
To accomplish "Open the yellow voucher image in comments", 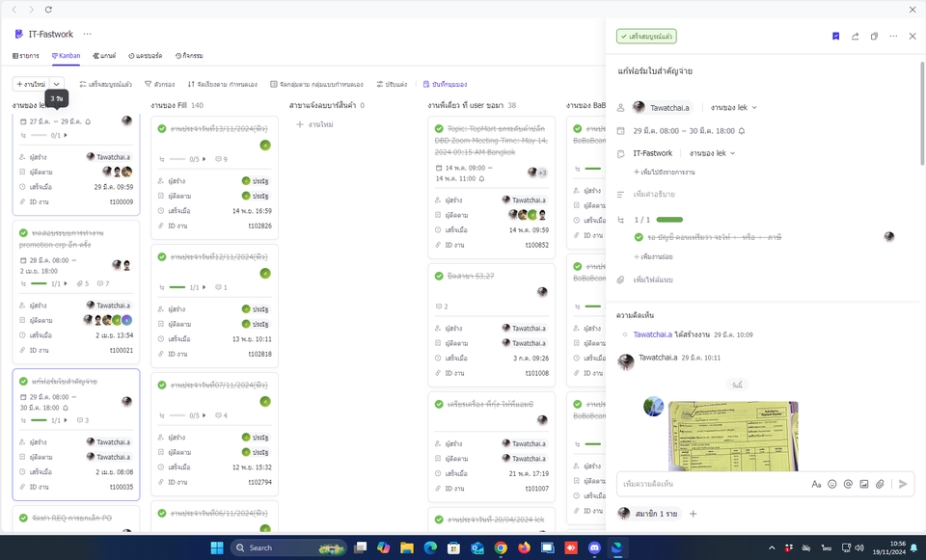I will pos(733,436).
